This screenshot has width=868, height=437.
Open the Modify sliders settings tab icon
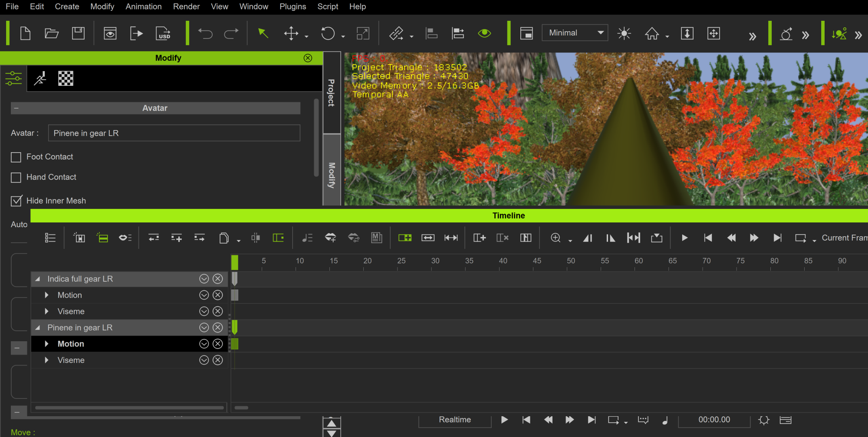pos(13,78)
